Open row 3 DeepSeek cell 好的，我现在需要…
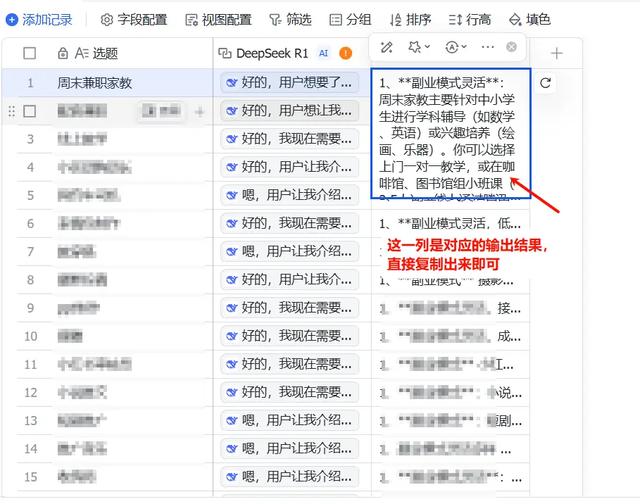The width and height of the screenshot is (640, 504). point(290,139)
